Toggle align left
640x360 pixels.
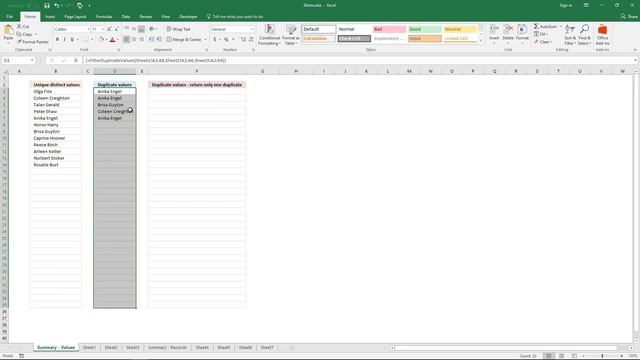(x=127, y=40)
